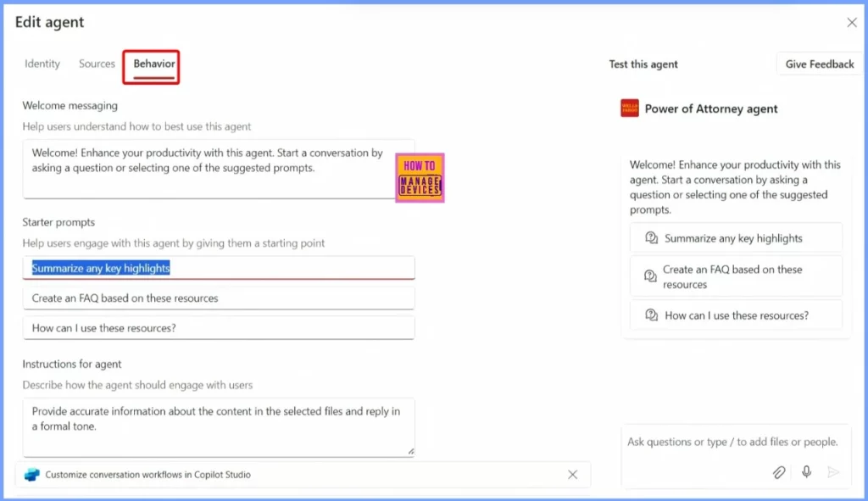Click the How can I use suggestion card

pyautogui.click(x=736, y=315)
